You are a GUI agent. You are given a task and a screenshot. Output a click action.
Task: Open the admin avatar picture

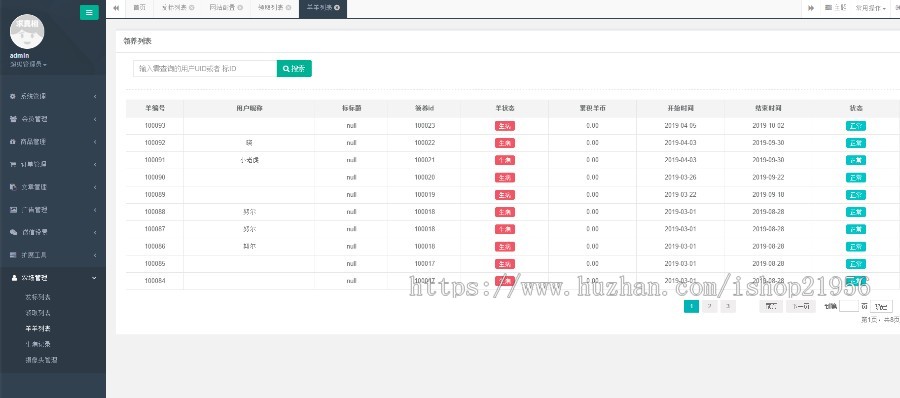click(27, 32)
